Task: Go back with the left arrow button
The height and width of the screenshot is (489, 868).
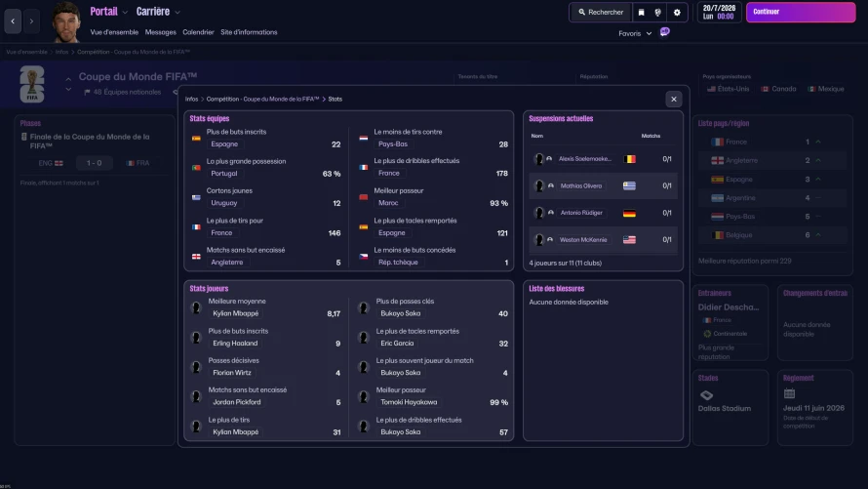Action: (x=13, y=21)
